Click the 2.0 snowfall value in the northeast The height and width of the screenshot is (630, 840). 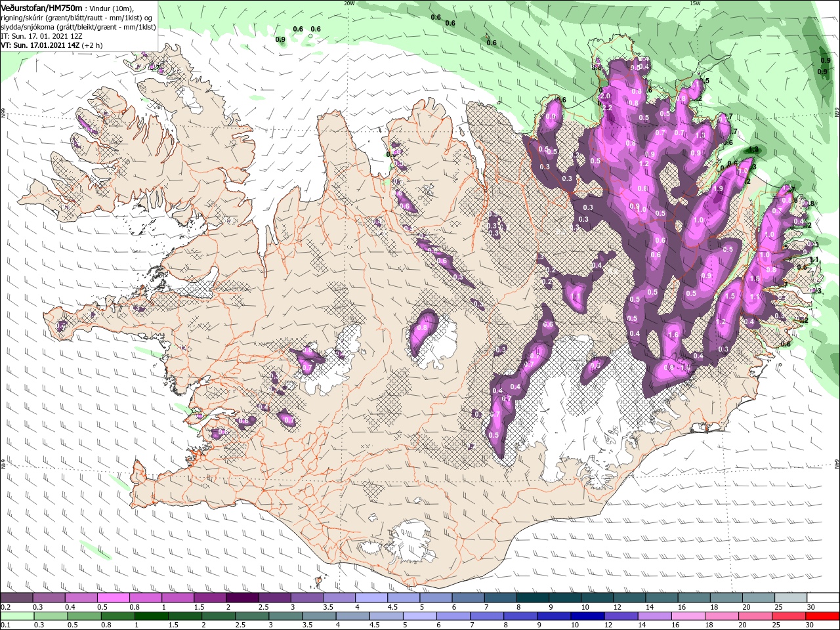pos(605,96)
